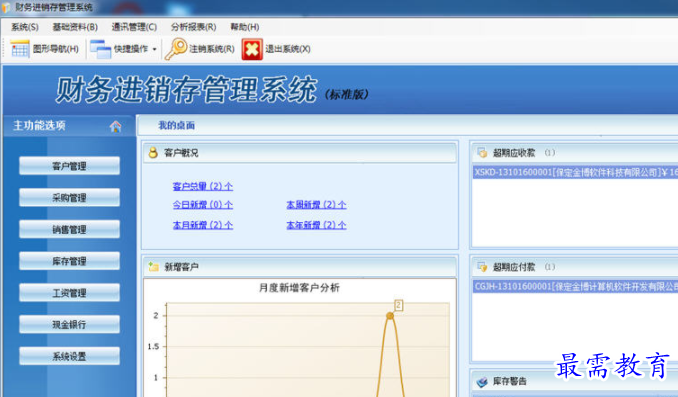Click the home icon in 主功能选项

tap(115, 126)
